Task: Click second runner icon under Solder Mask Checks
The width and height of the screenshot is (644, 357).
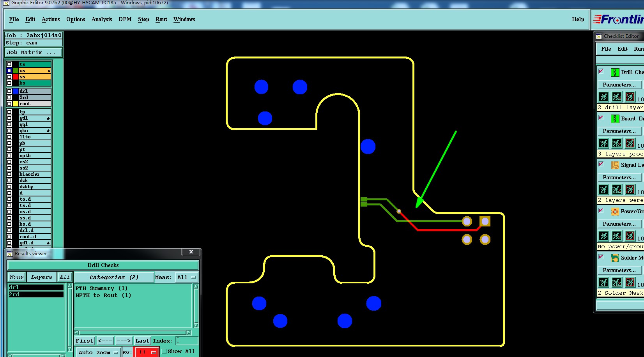Action: (617, 282)
